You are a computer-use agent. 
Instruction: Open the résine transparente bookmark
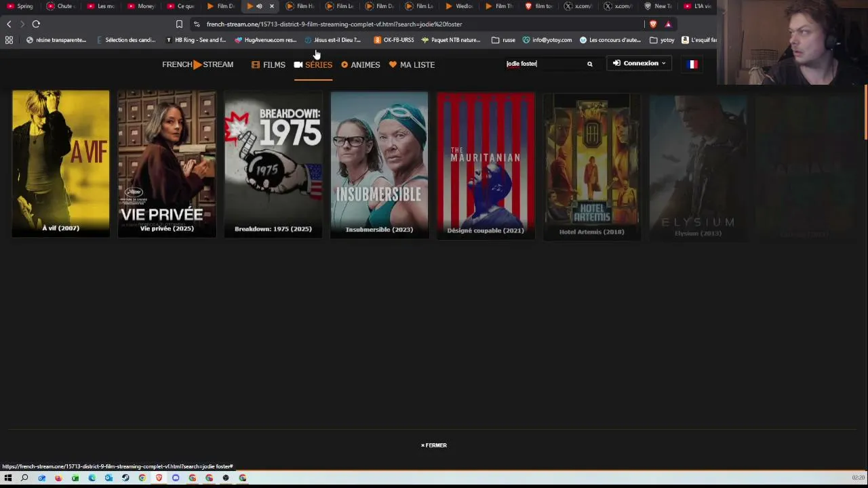pos(56,40)
